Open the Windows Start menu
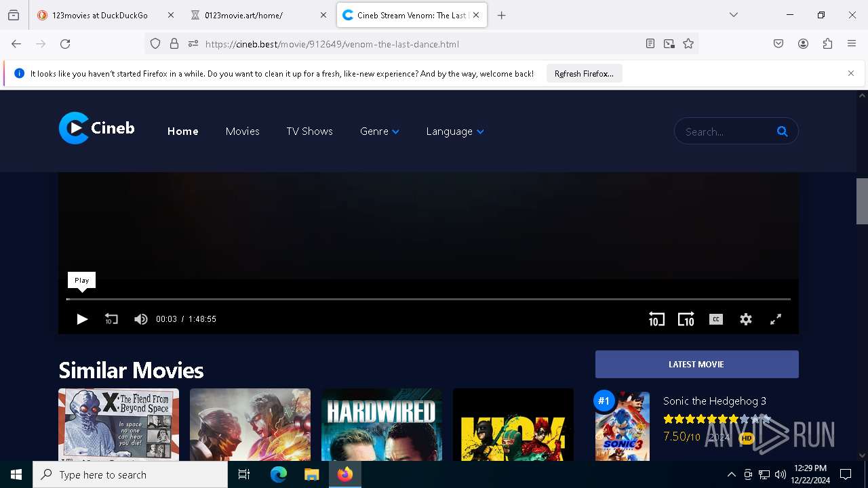Image resolution: width=868 pixels, height=488 pixels. pyautogui.click(x=16, y=474)
